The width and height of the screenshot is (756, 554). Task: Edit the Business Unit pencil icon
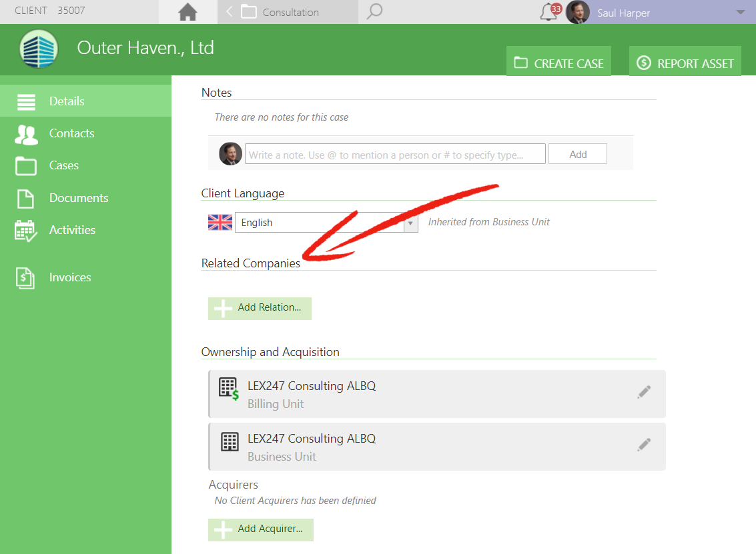click(x=644, y=445)
